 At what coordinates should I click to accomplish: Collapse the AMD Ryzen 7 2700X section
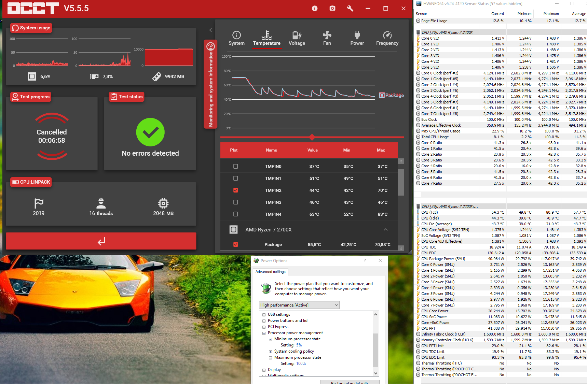(386, 229)
